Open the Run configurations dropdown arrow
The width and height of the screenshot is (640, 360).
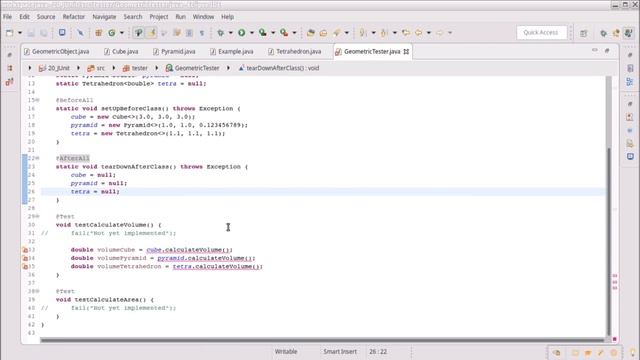coord(251,33)
